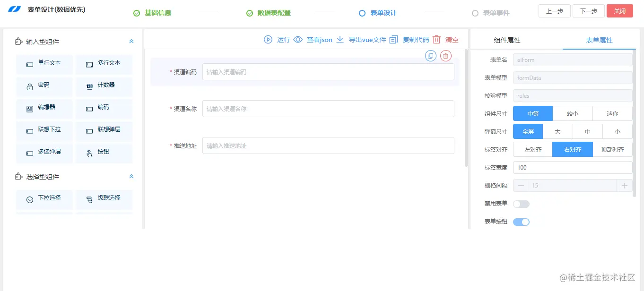Enable the 禁用表单 toggle
Screen dimensions: 644x291
click(521, 204)
